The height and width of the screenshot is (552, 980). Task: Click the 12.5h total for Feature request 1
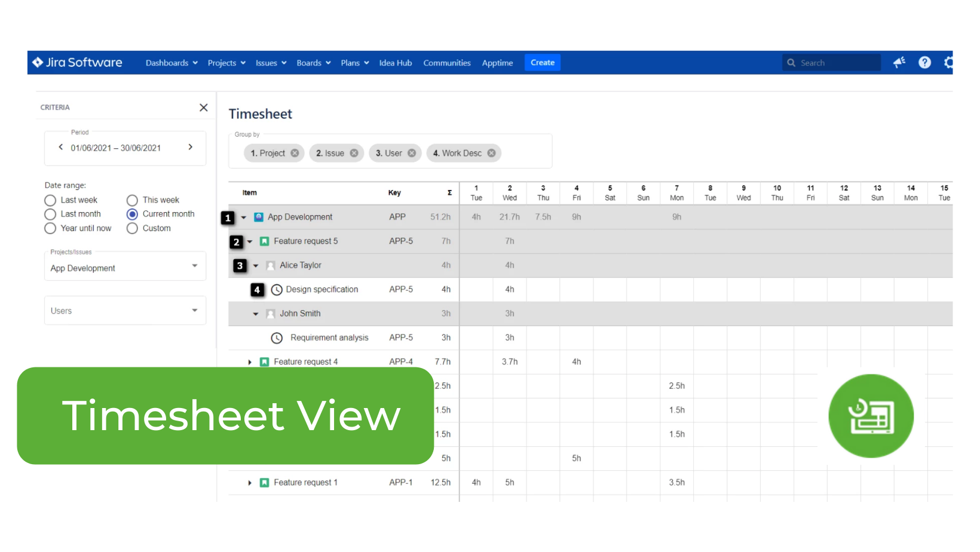point(440,482)
